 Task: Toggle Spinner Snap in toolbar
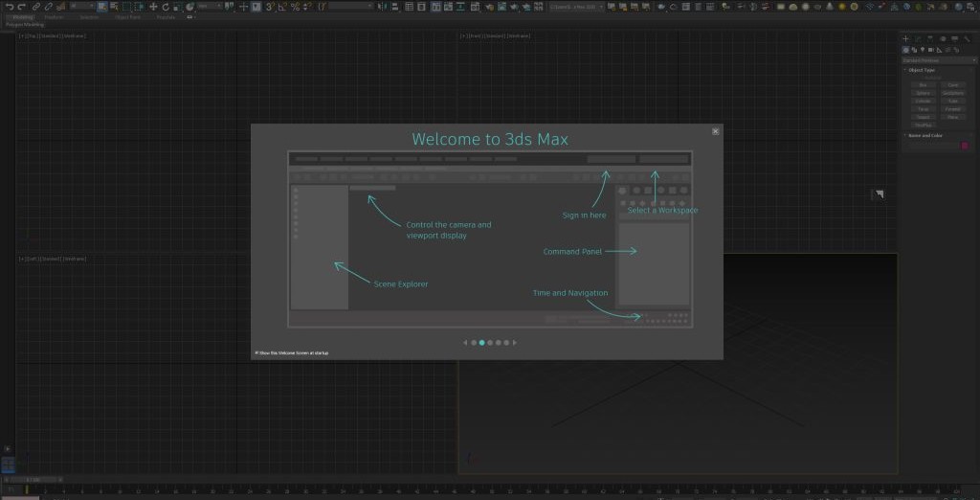point(306,7)
